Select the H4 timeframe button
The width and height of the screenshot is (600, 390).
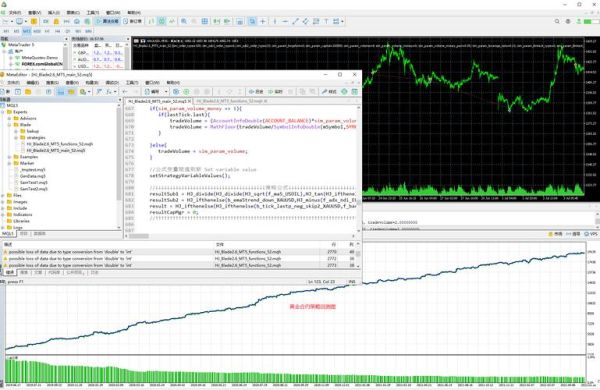click(57, 31)
